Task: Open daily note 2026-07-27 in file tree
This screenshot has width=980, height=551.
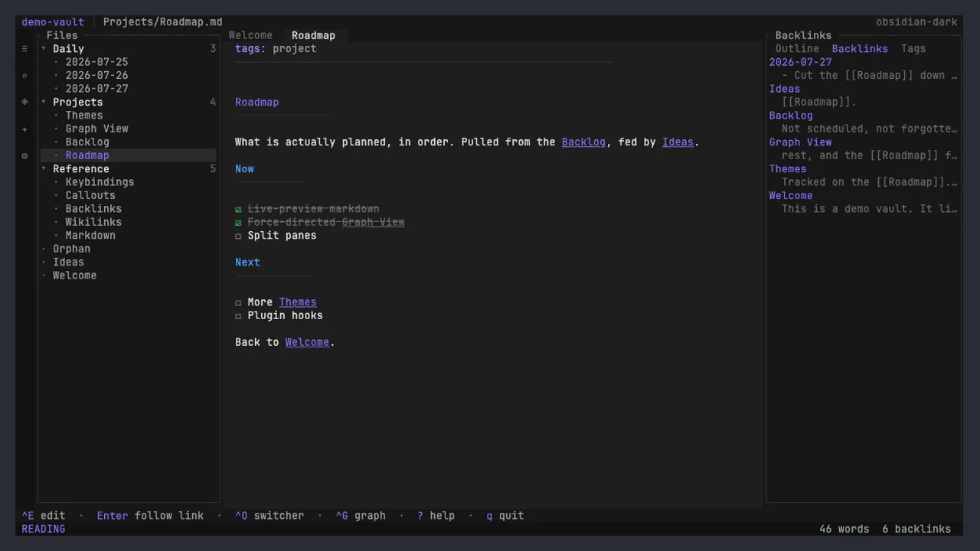Action: pos(96,89)
